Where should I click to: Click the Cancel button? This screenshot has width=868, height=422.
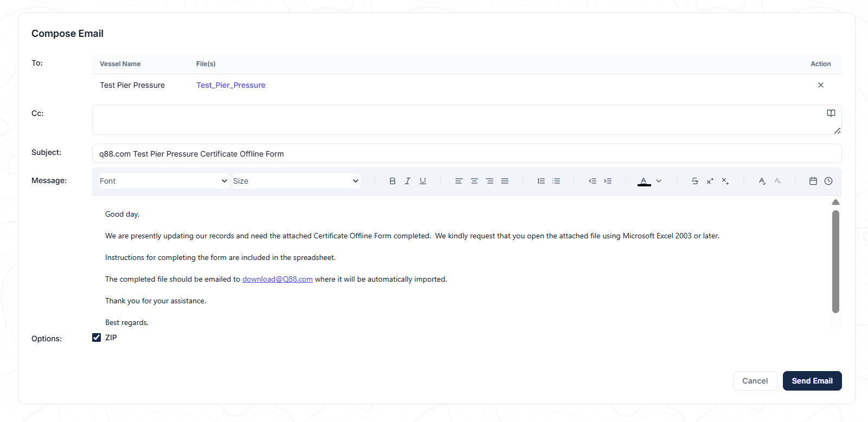pos(755,381)
